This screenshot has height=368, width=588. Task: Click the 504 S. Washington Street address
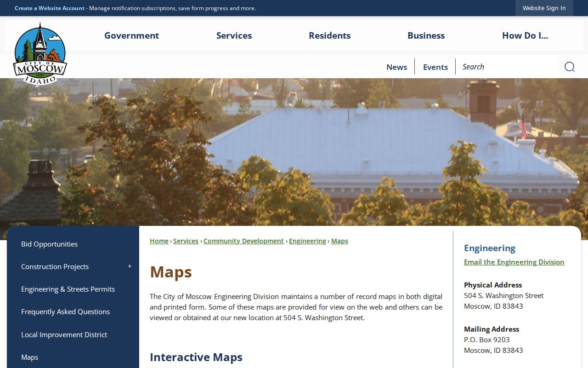coord(503,295)
